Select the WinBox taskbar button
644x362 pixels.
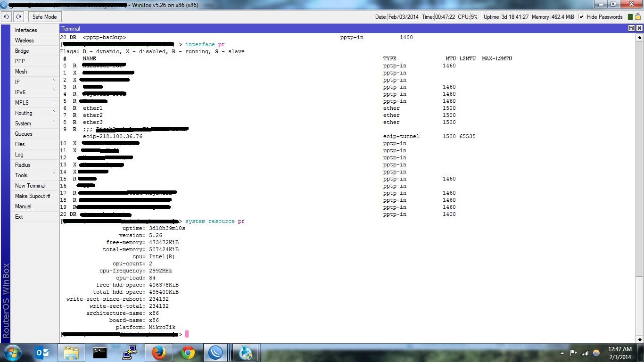click(x=216, y=353)
